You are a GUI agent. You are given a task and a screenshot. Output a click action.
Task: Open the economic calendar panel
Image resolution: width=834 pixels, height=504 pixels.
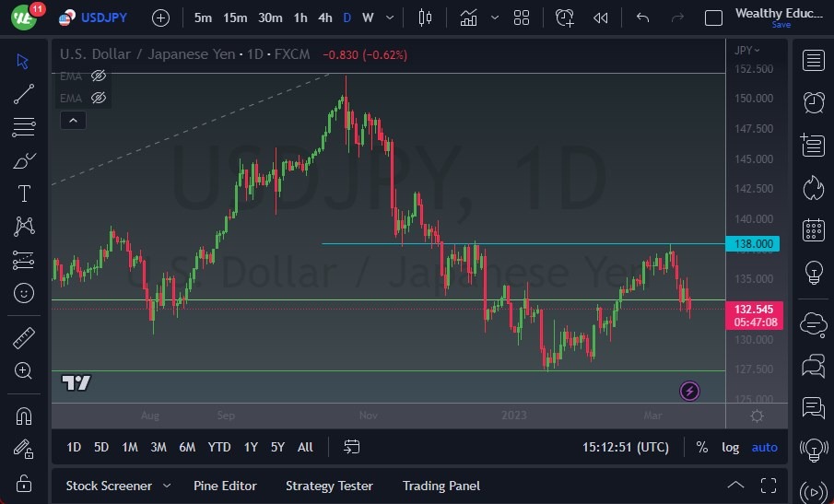(x=813, y=229)
